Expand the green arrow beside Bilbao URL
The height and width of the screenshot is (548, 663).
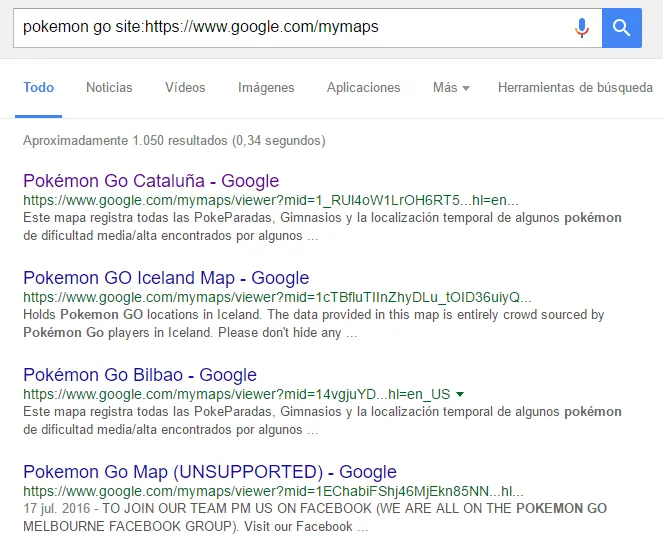pyautogui.click(x=460, y=395)
